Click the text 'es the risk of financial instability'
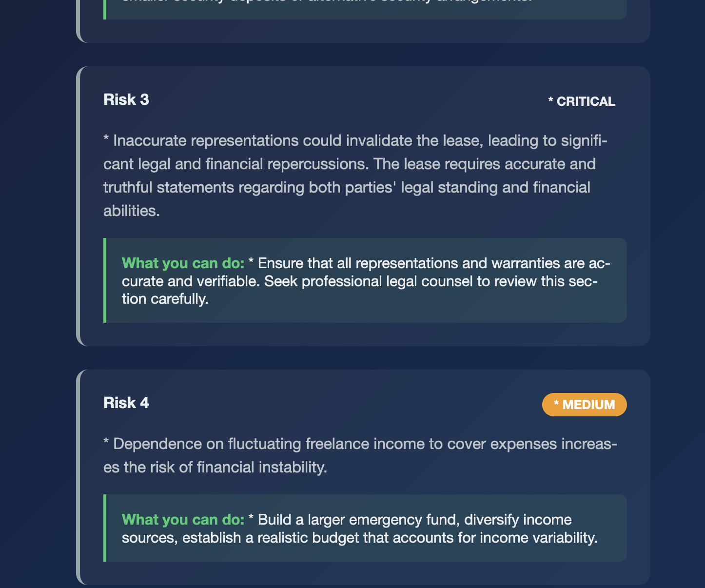The height and width of the screenshot is (588, 705). pos(215,467)
